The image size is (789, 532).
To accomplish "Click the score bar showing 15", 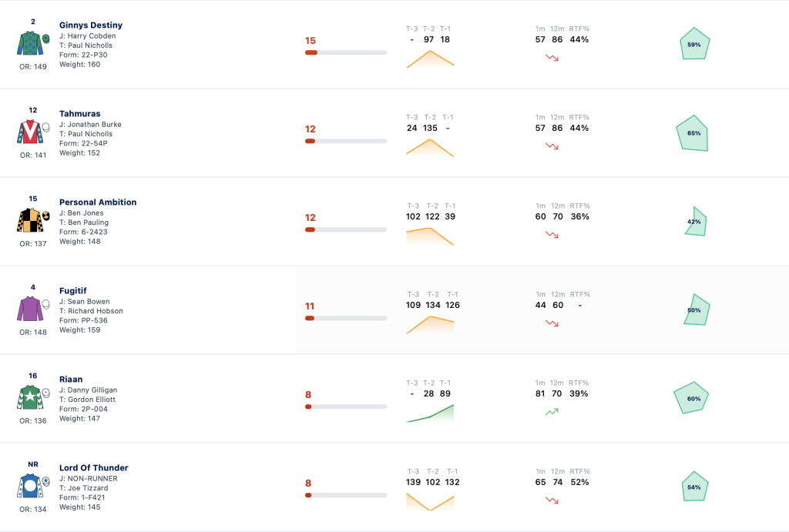I will pos(346,52).
